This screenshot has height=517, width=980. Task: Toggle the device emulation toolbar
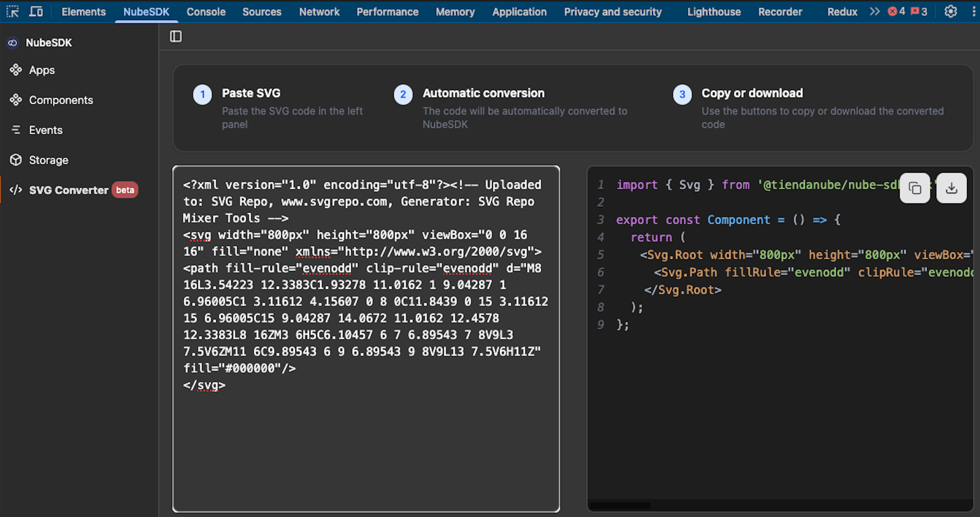tap(36, 11)
